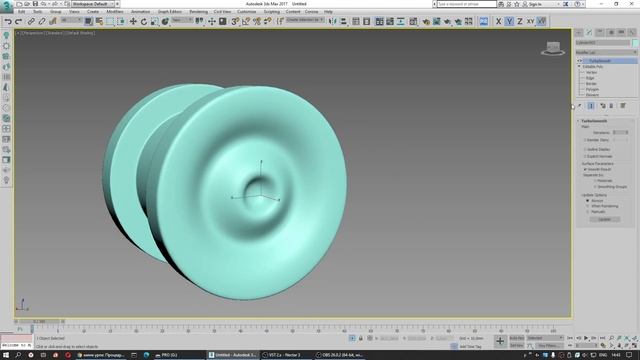Toggle the 3D Snaps icon
The height and width of the screenshot is (360, 640).
[x=235, y=21]
